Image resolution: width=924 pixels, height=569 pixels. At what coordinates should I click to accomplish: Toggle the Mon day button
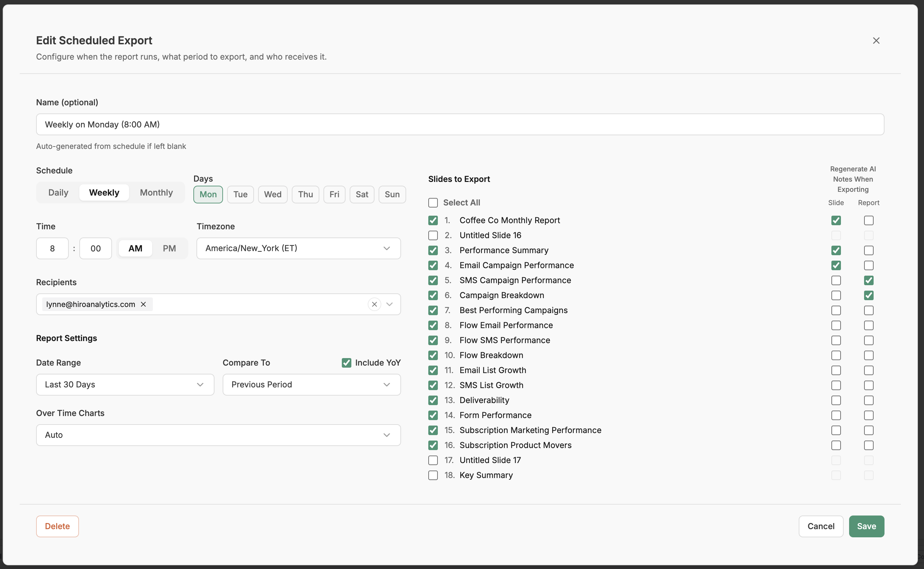pyautogui.click(x=208, y=194)
